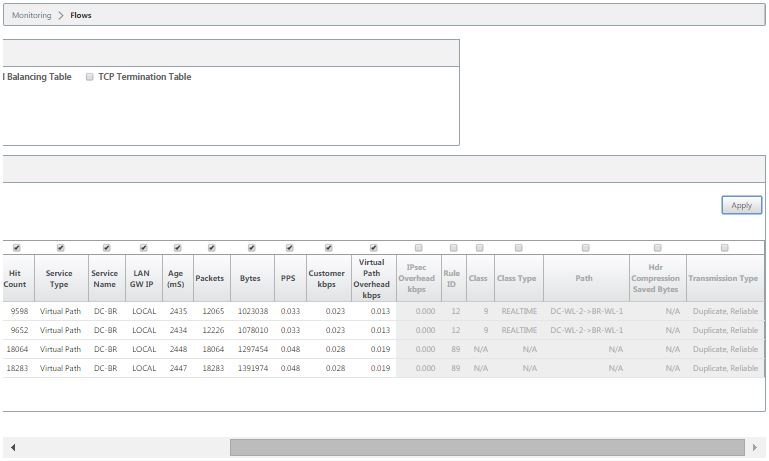Uncheck the Hit Count column checkbox
The height and width of the screenshot is (461, 769).
(x=17, y=248)
